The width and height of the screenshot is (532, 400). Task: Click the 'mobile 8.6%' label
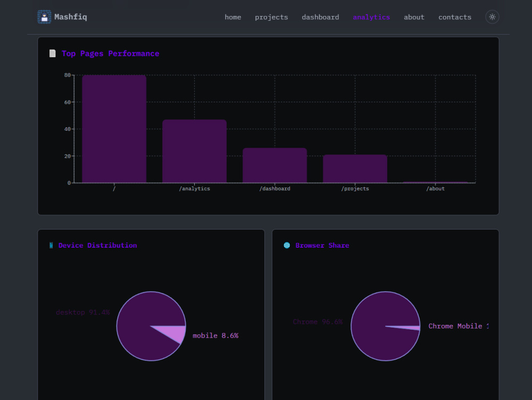215,336
